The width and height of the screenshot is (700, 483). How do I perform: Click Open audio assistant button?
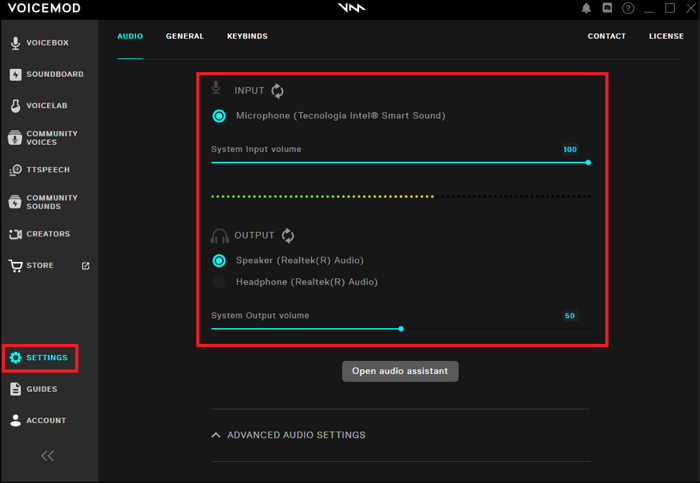pos(400,371)
